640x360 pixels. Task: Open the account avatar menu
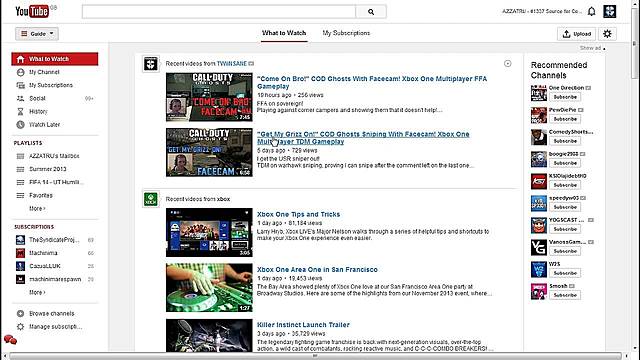609,11
